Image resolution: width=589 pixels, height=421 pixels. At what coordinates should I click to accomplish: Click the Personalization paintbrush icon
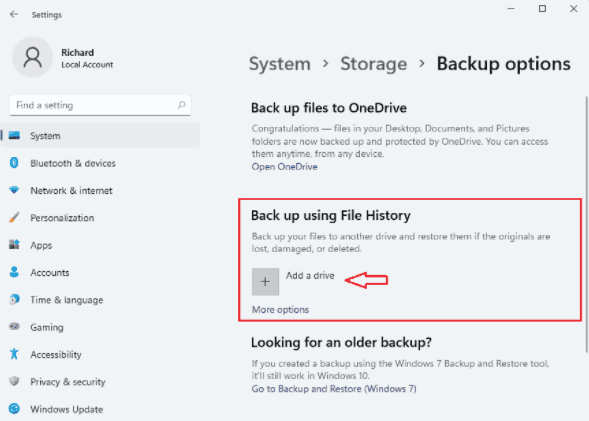(14, 217)
